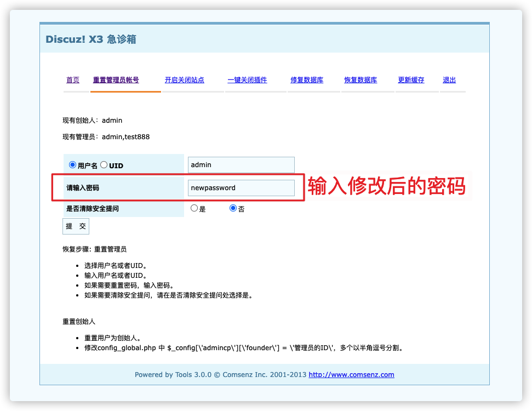Image resolution: width=532 pixels, height=411 pixels.
Task: Open the 首页 tab
Action: point(73,80)
